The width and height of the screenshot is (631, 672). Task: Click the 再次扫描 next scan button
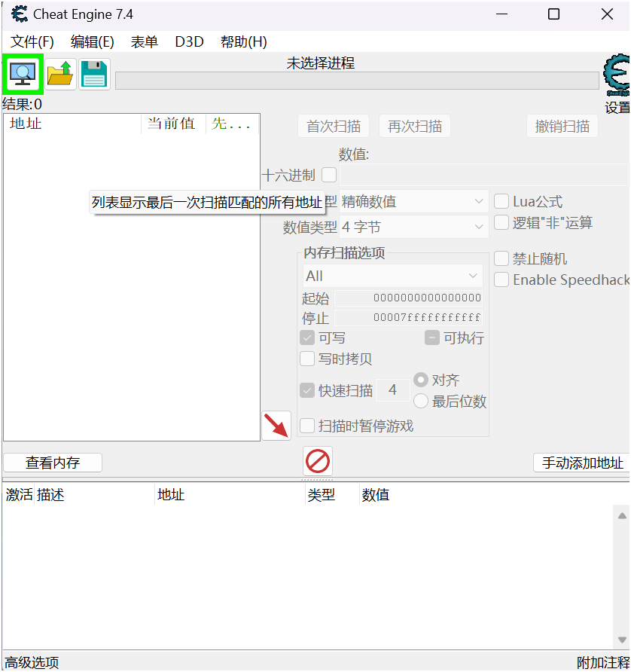415,126
